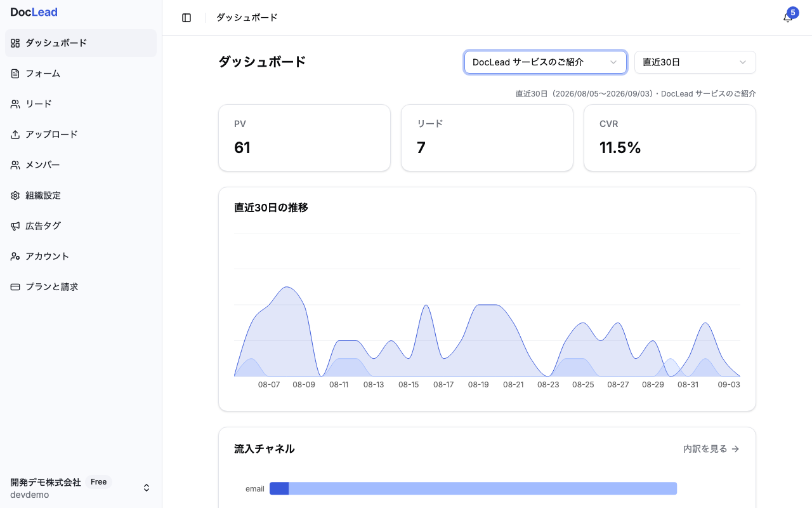
Task: Click the form document icon in sidebar
Action: coord(15,74)
